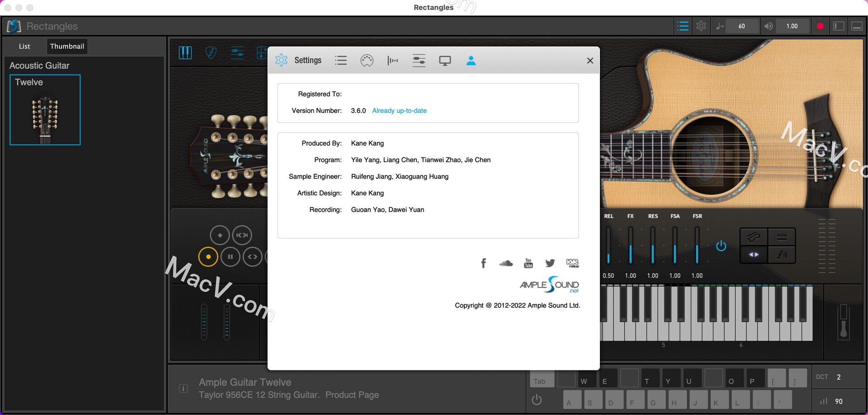Toggle the blue power button beside FSR
Image resolution: width=868 pixels, height=415 pixels.
point(721,246)
